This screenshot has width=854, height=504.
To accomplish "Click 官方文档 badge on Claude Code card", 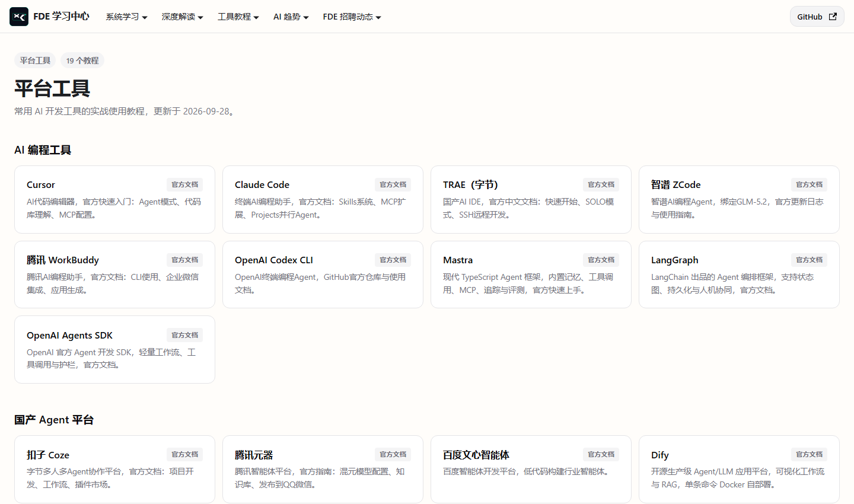I will tap(393, 184).
